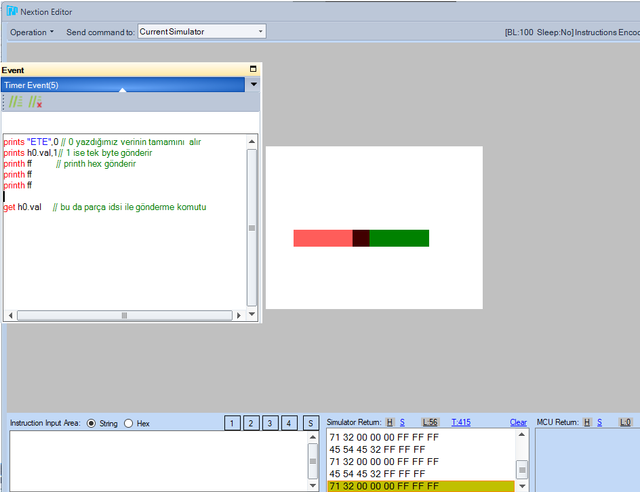Screen dimensions: 640x492
Task: Select the String radio button
Action: coord(91,423)
